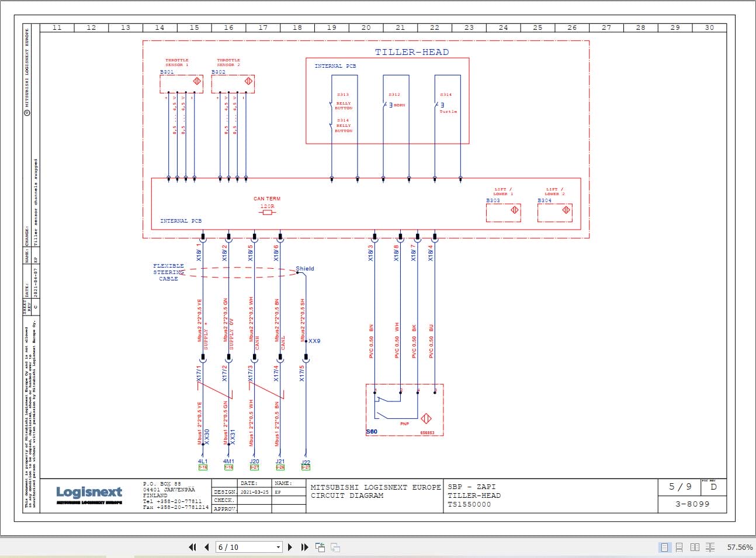
Task: Click the Logisnext logo
Action: (89, 494)
